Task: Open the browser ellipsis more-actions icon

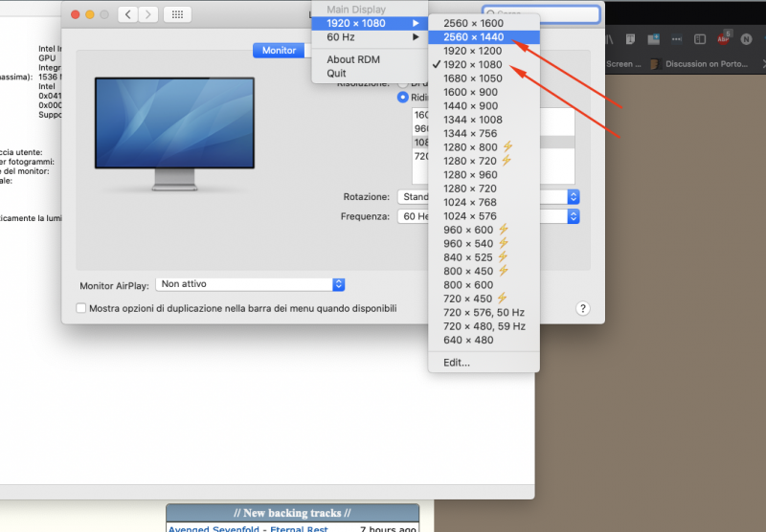Action: [677, 39]
